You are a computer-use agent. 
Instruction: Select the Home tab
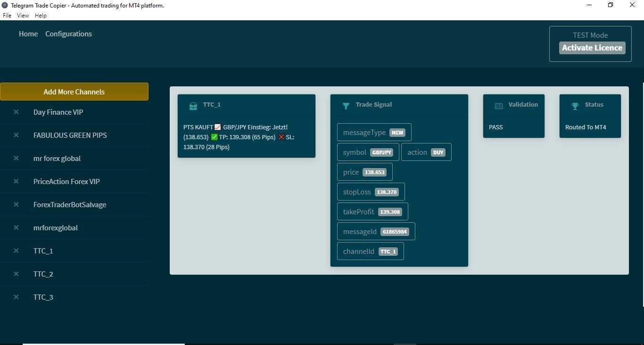(28, 34)
